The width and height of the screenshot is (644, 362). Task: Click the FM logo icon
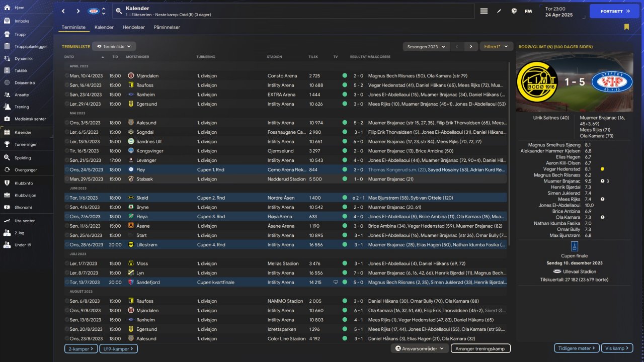[x=528, y=11]
